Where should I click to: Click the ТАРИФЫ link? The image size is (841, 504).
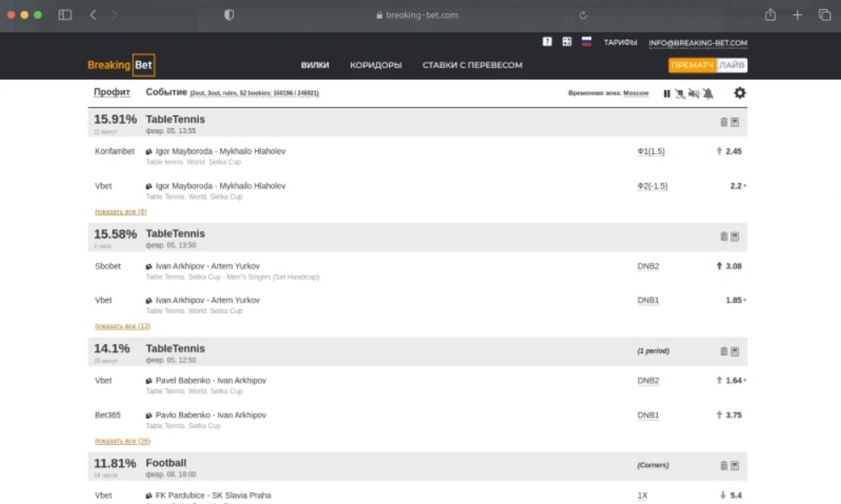[x=620, y=42]
